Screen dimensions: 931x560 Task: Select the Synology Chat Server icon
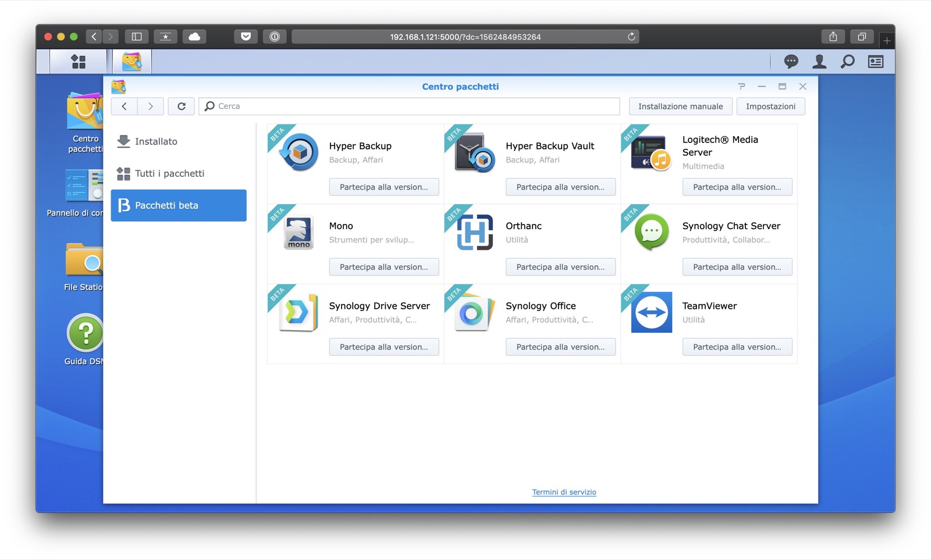[x=651, y=232]
